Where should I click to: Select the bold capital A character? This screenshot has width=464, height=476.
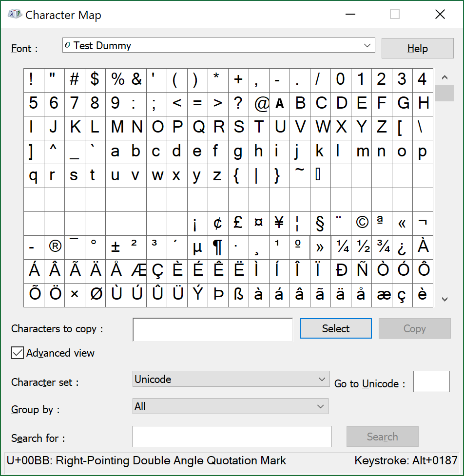pyautogui.click(x=279, y=104)
